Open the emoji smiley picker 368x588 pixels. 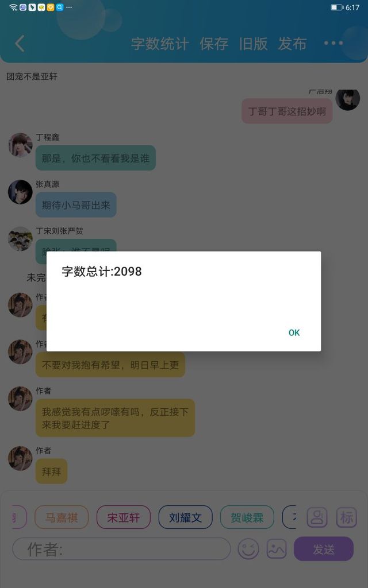coord(248,549)
